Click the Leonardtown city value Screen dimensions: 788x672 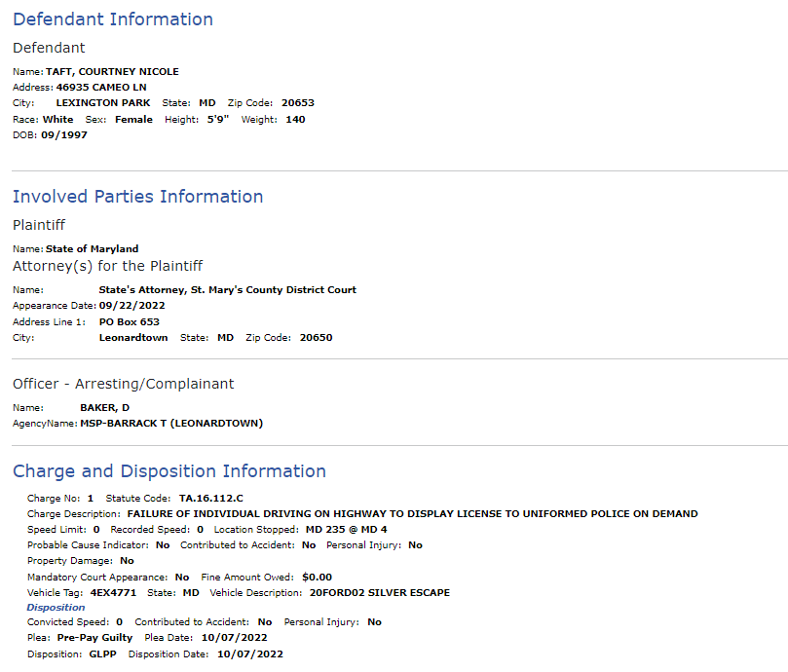(133, 337)
